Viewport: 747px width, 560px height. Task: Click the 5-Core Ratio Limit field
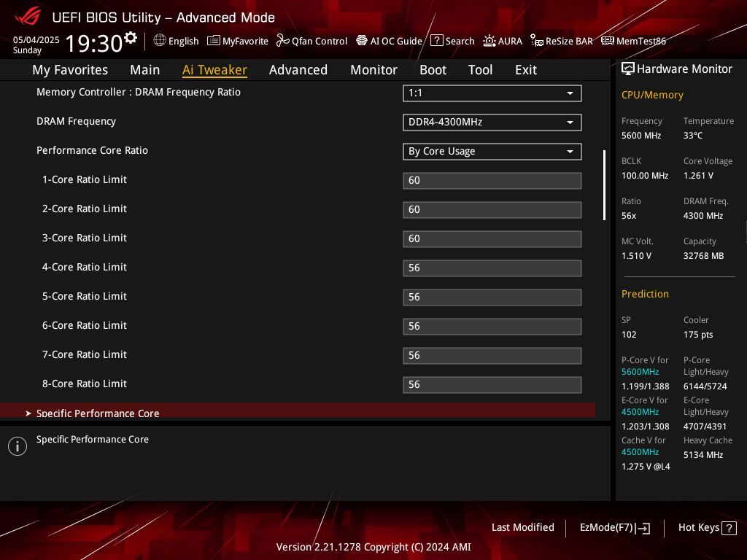click(492, 297)
